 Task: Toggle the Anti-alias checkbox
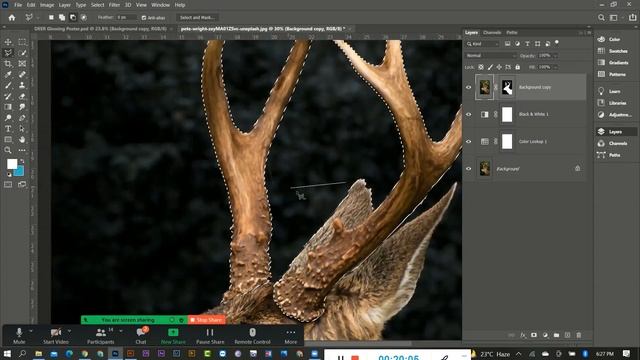click(x=144, y=18)
